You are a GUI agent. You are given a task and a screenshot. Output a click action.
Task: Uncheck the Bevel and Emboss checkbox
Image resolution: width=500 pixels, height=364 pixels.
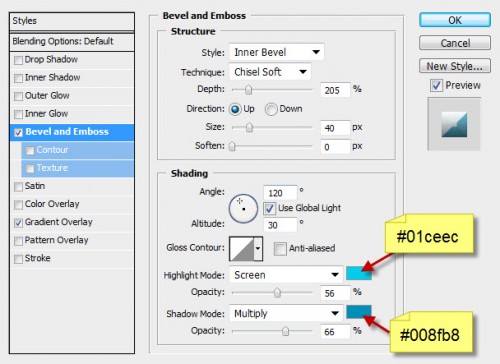tap(18, 133)
